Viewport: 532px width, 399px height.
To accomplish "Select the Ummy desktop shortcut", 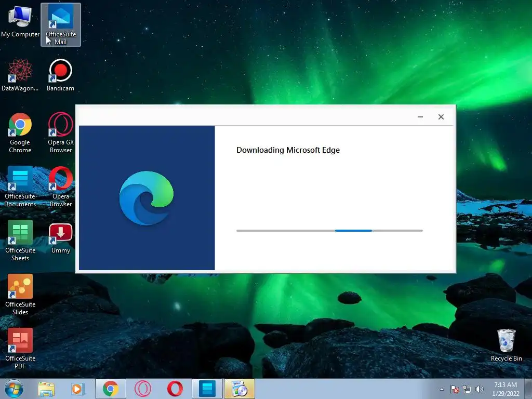I will 61,238.
